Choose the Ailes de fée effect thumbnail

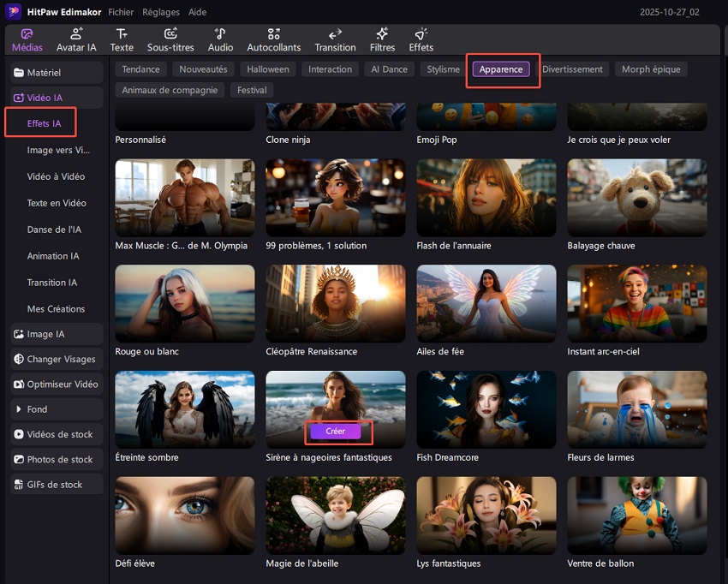tap(486, 304)
